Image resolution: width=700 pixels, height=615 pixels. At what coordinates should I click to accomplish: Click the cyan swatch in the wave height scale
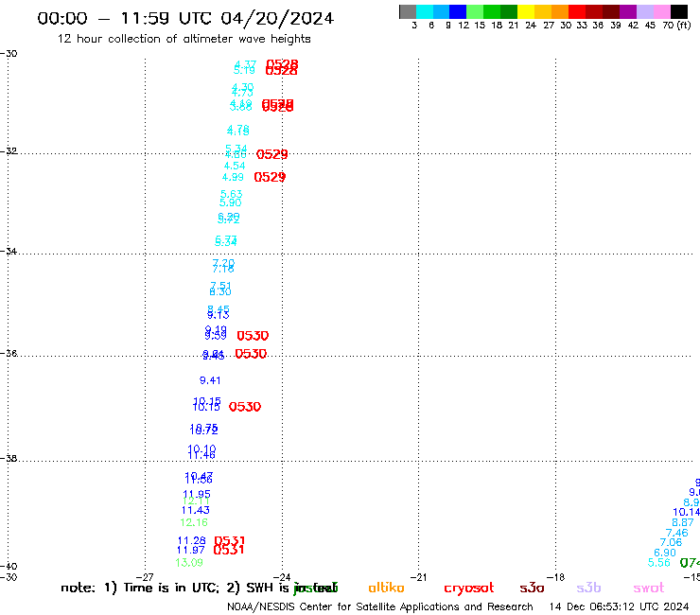[425, 11]
